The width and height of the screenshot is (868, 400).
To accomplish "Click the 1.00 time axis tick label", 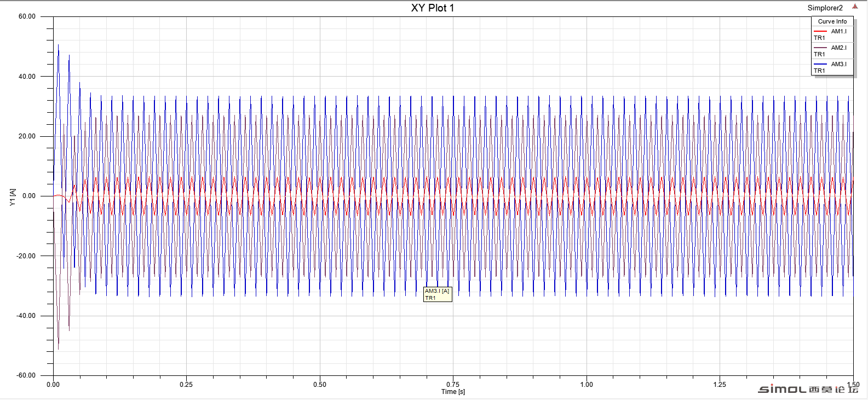I will [587, 385].
